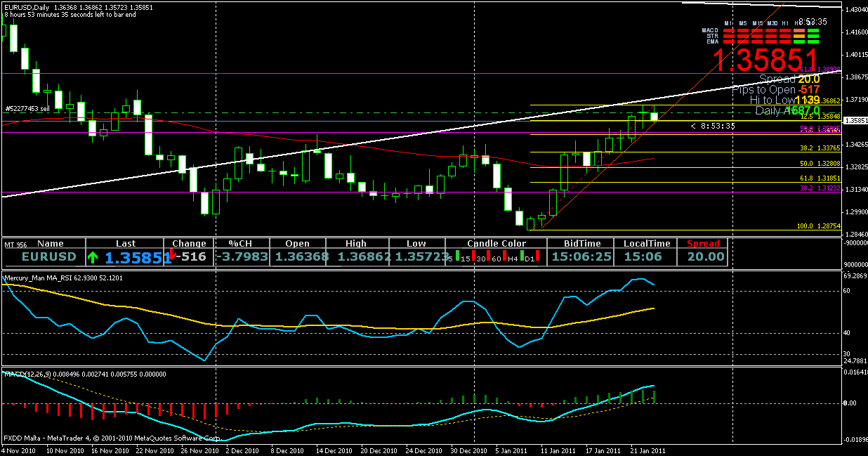Viewport: 868px width, 456px height.
Task: Select the large red 1.35851 price display
Action: [766, 60]
